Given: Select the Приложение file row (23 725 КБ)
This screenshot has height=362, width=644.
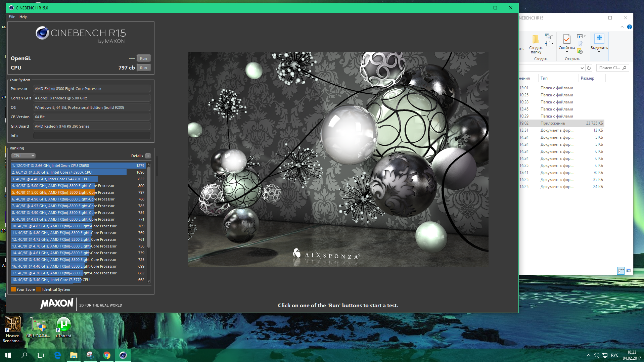Looking at the screenshot, I should click(x=561, y=123).
